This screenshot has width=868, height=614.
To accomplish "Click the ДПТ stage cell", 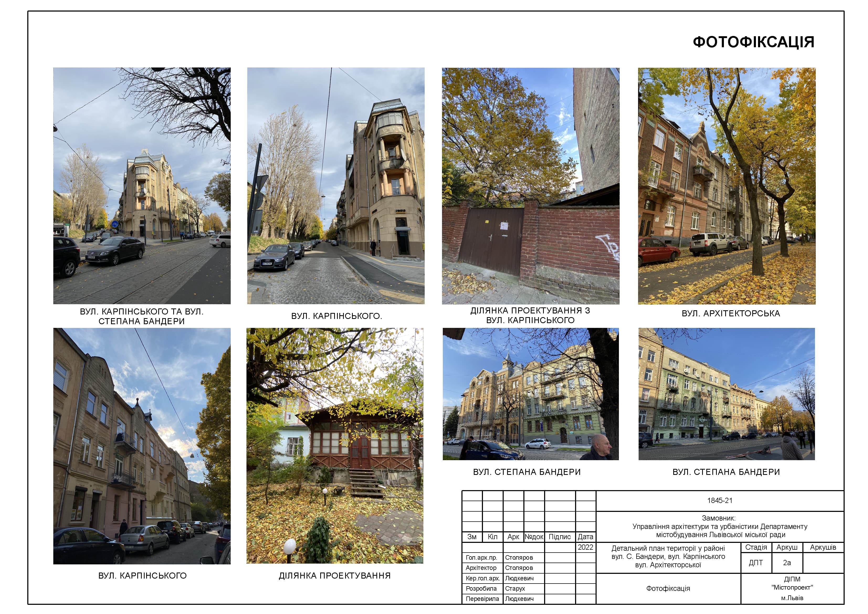I will [755, 563].
